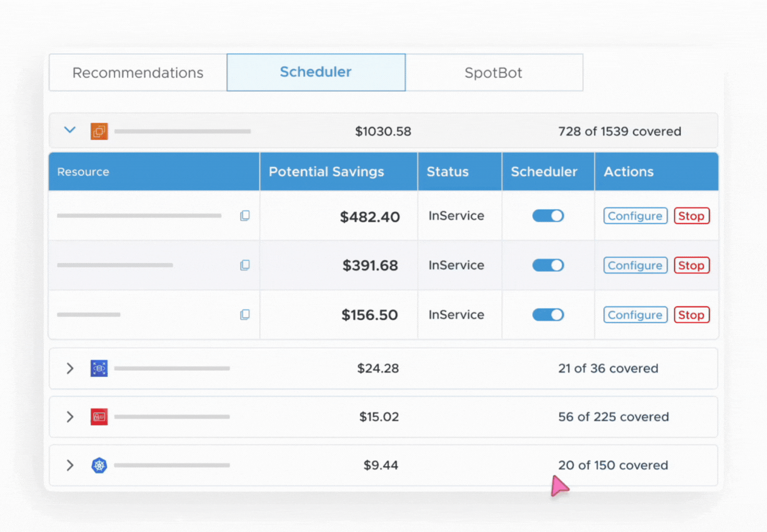
Task: Stop the $156.50 resource
Action: pyautogui.click(x=692, y=315)
